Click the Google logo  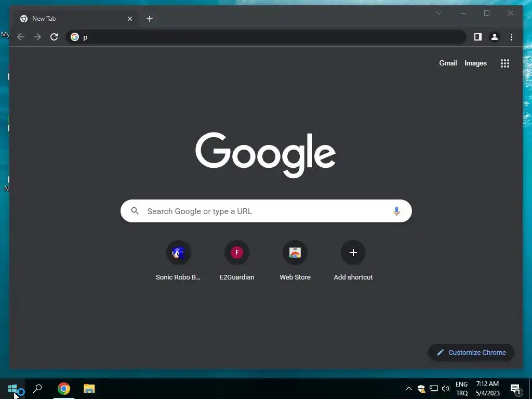coord(265,155)
